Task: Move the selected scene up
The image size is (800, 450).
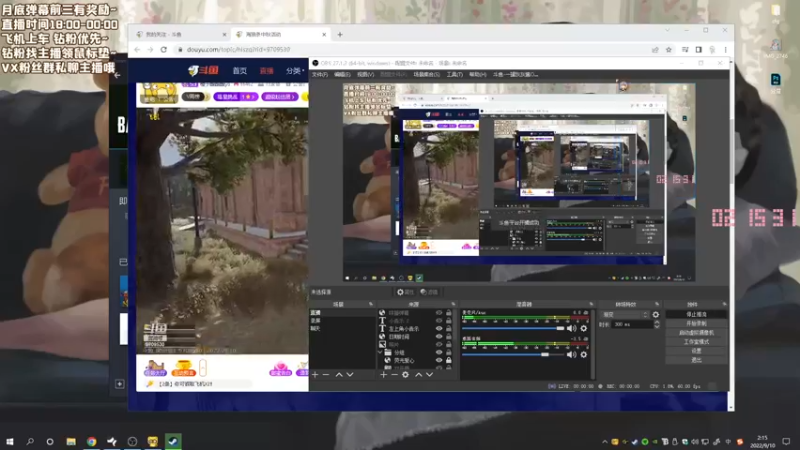Action: pos(339,374)
